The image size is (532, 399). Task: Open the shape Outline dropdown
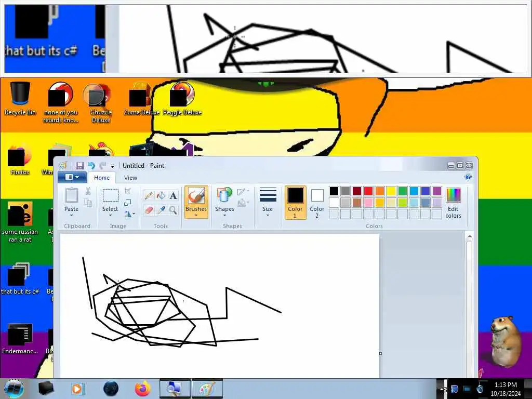click(x=243, y=192)
